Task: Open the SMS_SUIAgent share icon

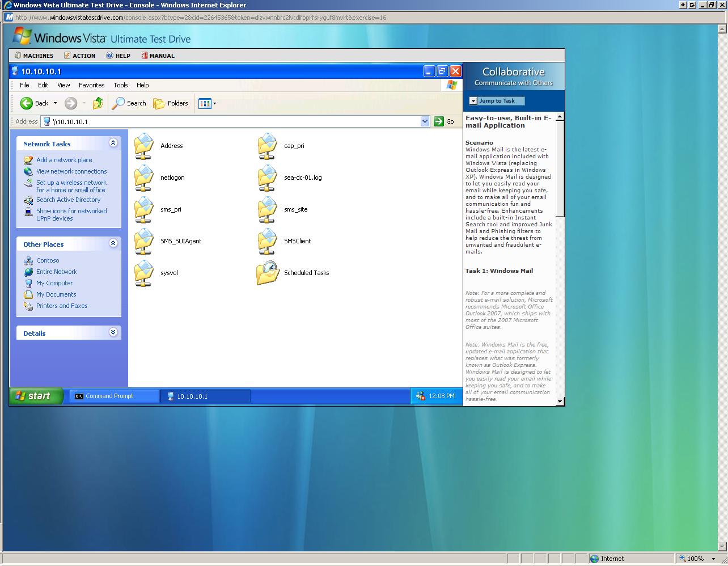Action: [x=144, y=241]
